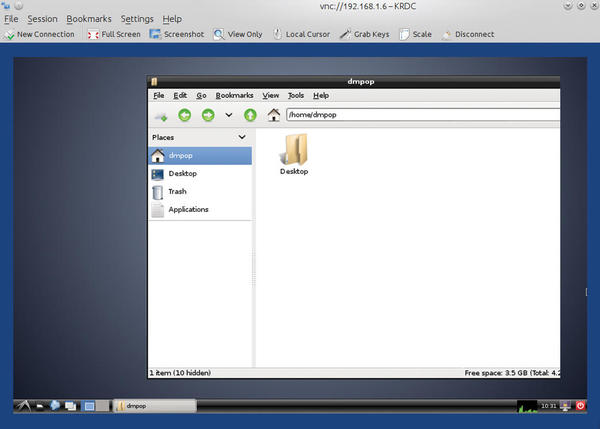
Task: Select Trash in the Places sidebar
Action: (x=177, y=191)
